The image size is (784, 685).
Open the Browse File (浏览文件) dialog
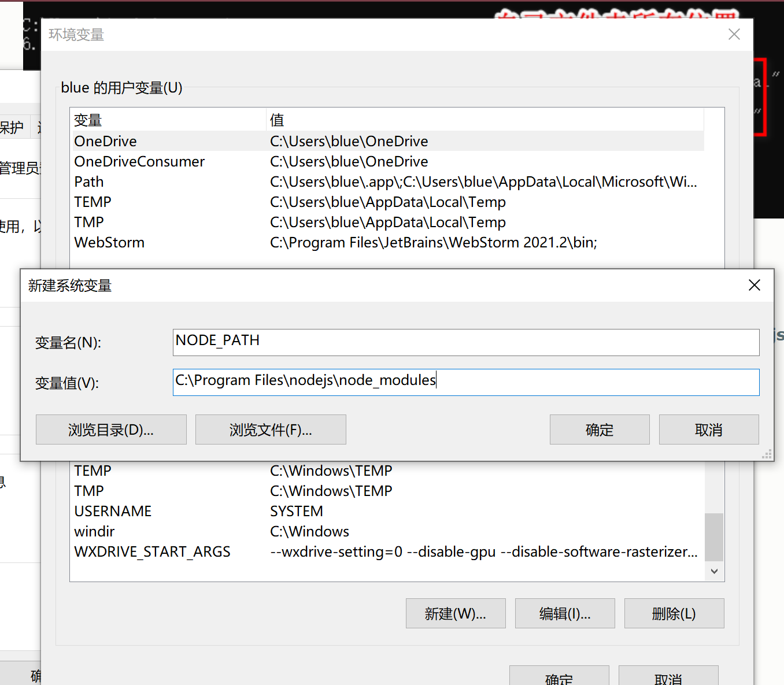(x=271, y=429)
